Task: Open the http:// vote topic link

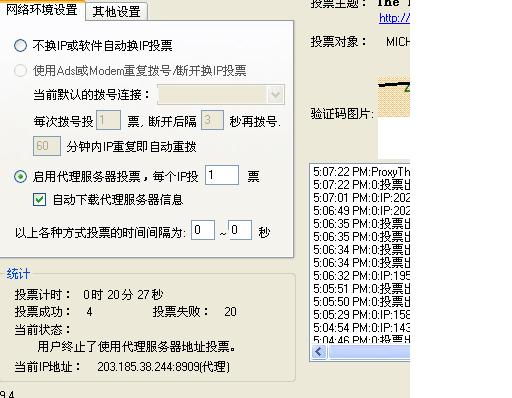Action: click(394, 18)
